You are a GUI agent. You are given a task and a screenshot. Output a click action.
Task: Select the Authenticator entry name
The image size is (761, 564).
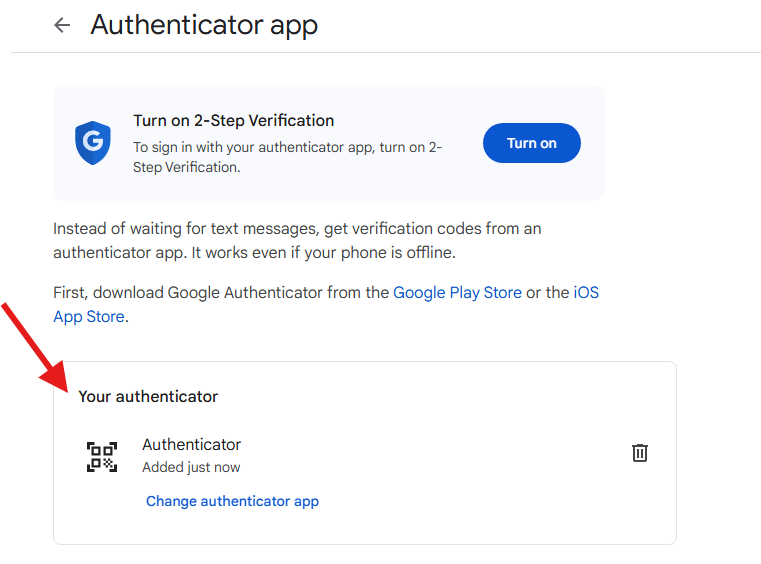(191, 445)
